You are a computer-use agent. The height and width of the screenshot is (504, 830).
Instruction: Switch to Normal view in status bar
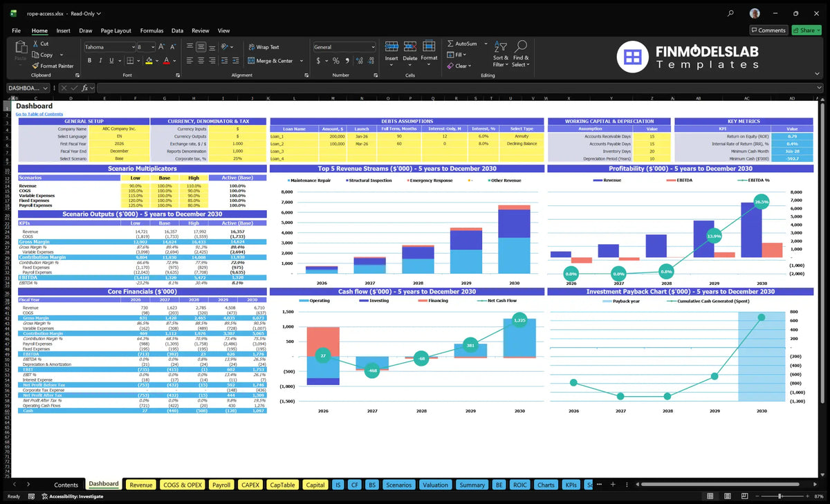[x=710, y=496]
